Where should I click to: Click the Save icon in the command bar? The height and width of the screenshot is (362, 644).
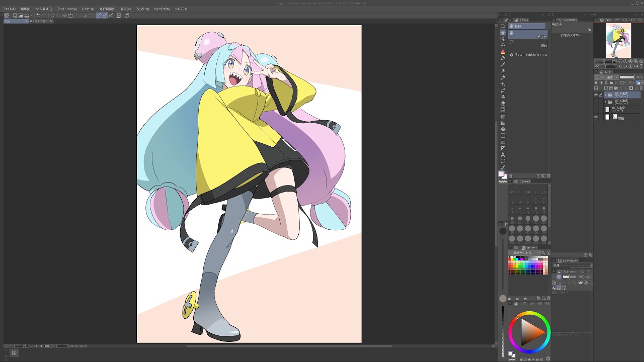pyautogui.click(x=27, y=15)
